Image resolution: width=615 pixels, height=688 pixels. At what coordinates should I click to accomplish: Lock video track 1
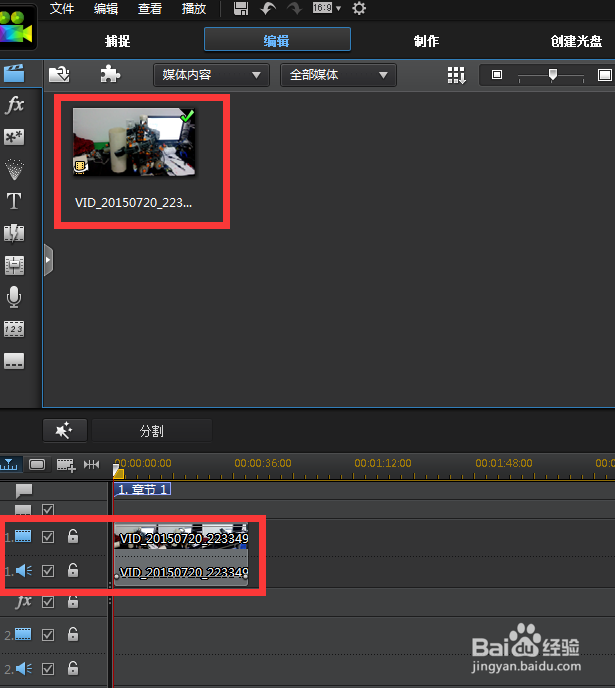pyautogui.click(x=73, y=536)
